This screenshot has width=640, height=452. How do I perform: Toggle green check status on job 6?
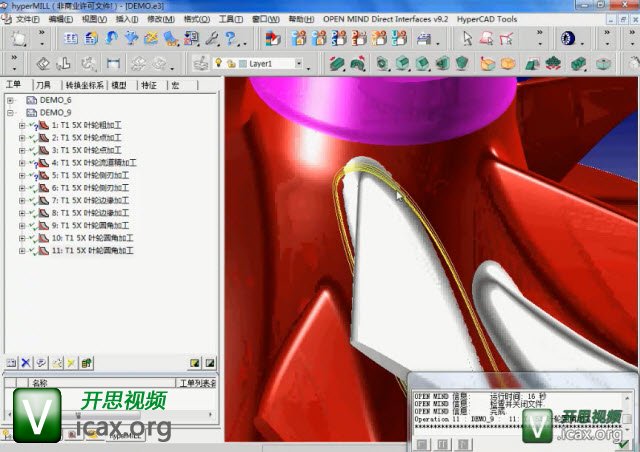click(x=33, y=188)
